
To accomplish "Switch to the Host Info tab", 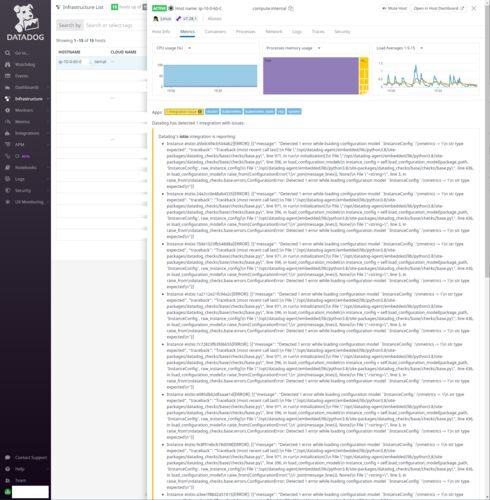I will tap(161, 32).
